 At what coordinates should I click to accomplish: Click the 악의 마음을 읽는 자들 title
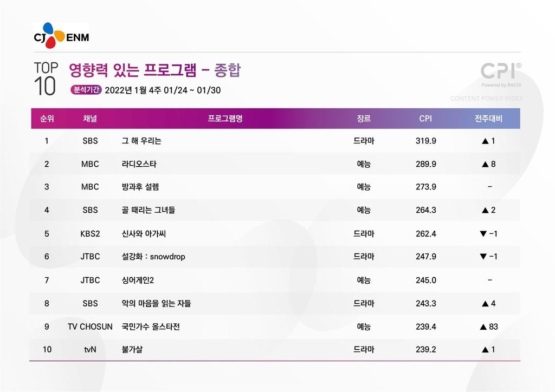click(x=156, y=304)
